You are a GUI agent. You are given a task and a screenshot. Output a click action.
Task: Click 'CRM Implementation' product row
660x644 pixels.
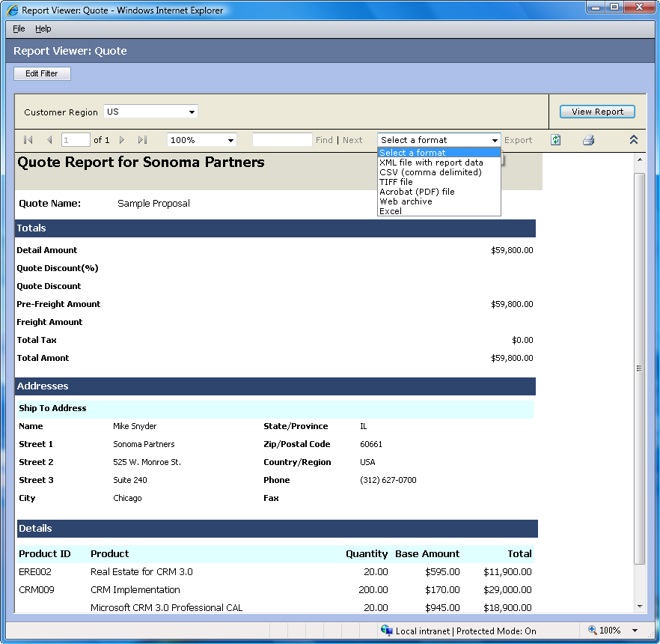click(x=135, y=589)
